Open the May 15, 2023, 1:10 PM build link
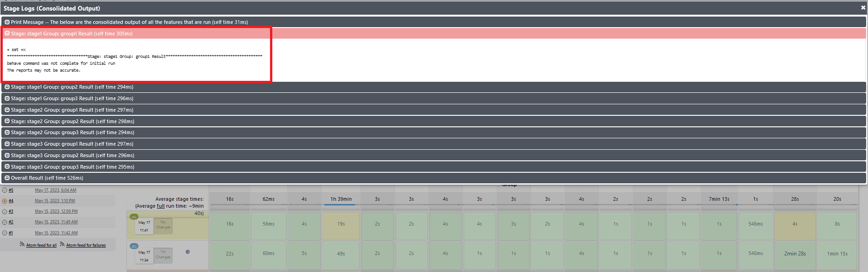Viewport: 868px width, 272px height. pos(55,201)
